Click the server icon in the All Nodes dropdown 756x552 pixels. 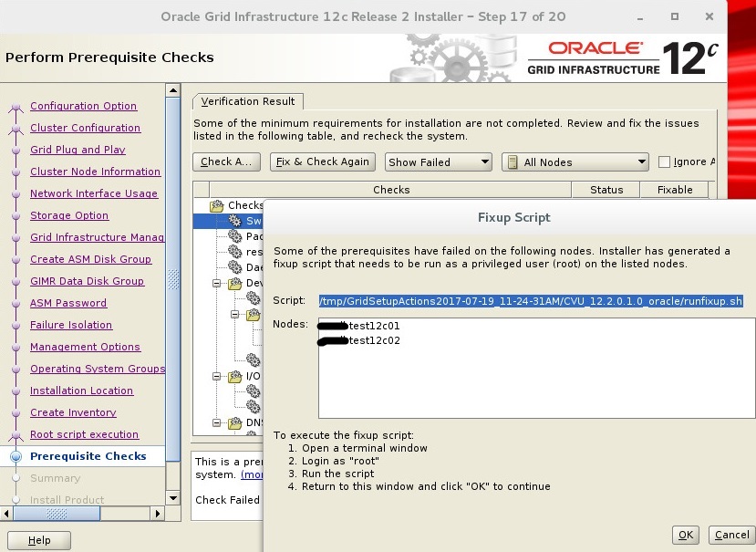pyautogui.click(x=513, y=162)
